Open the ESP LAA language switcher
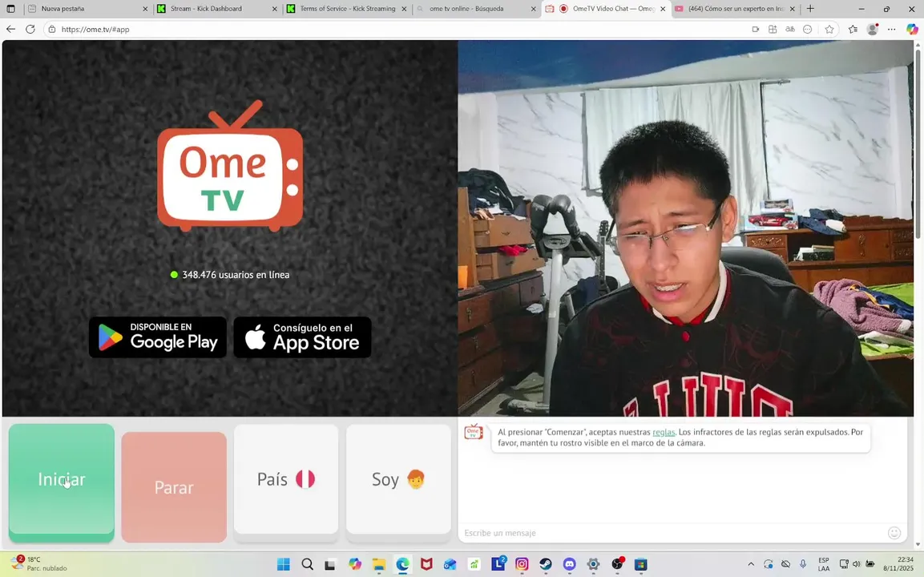This screenshot has height=577, width=924. pos(824,564)
